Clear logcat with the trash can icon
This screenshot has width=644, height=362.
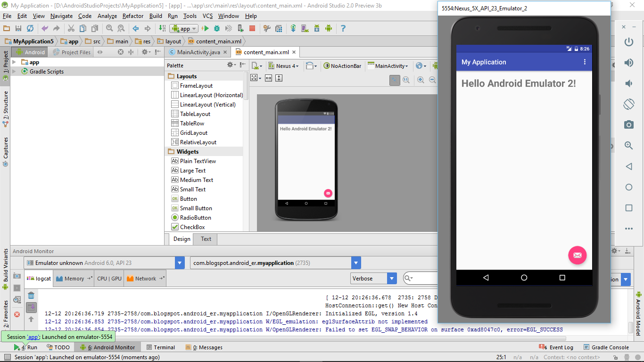point(31,296)
